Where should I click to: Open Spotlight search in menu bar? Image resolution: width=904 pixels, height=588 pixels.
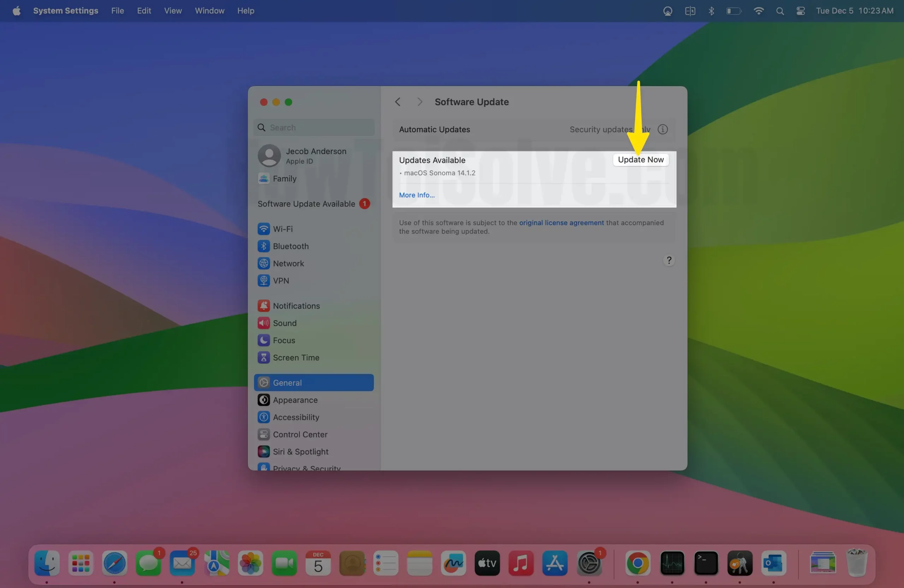[x=780, y=11]
